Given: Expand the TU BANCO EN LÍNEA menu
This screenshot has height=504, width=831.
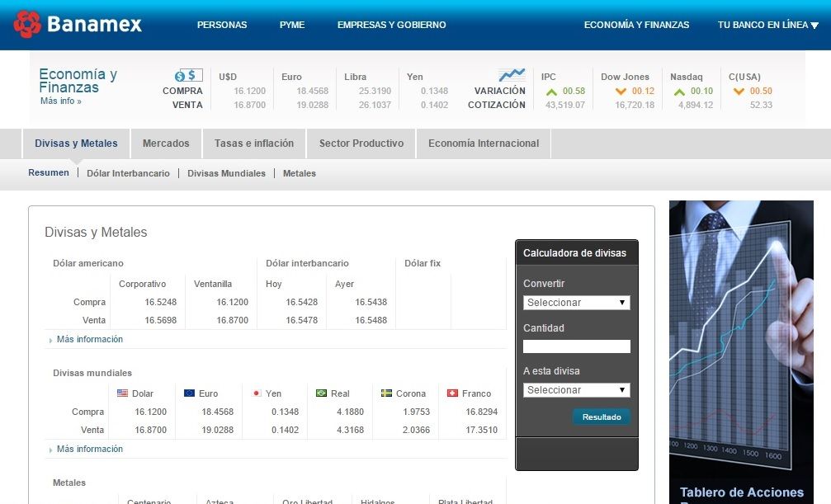Looking at the screenshot, I should [x=766, y=25].
